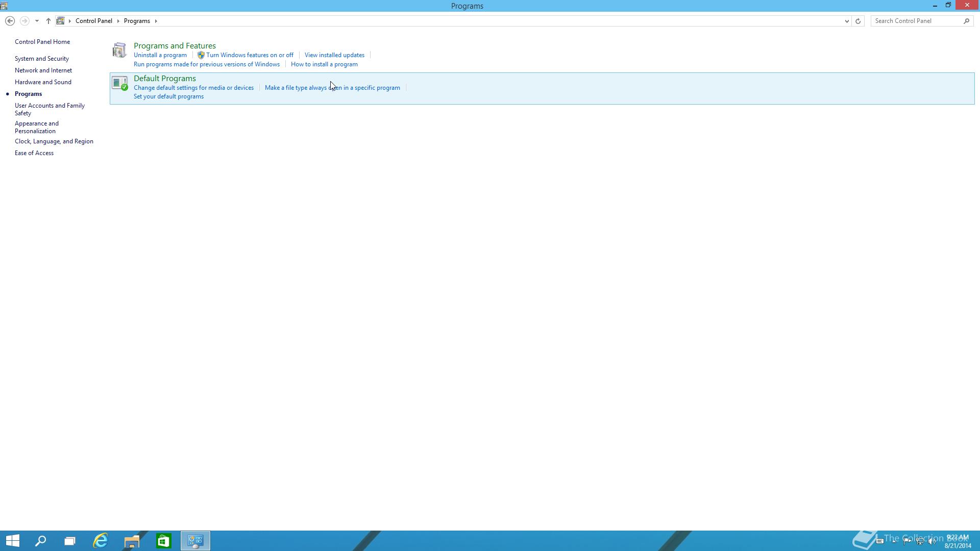
Task: Click the Control Panel taskbar button
Action: [195, 541]
